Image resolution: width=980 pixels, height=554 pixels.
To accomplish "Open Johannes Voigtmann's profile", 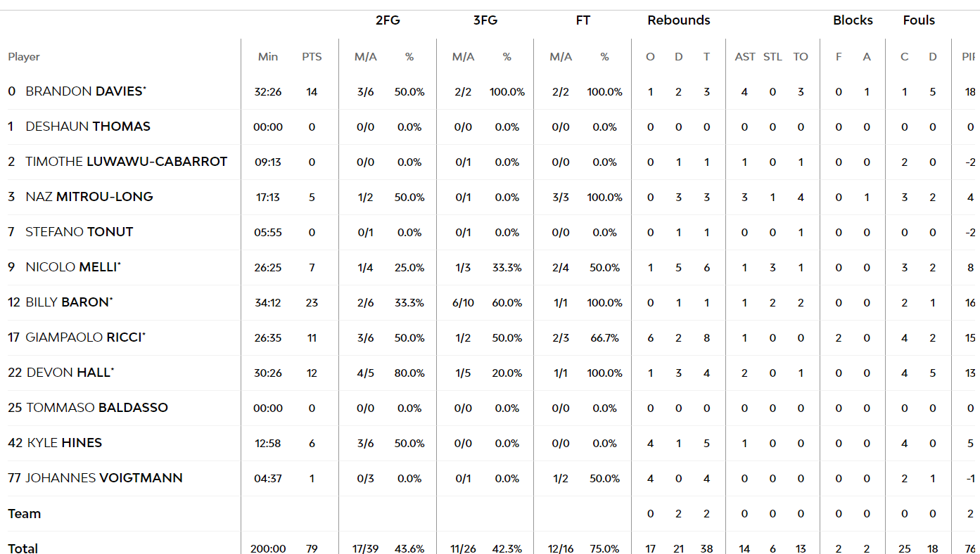I will point(104,478).
